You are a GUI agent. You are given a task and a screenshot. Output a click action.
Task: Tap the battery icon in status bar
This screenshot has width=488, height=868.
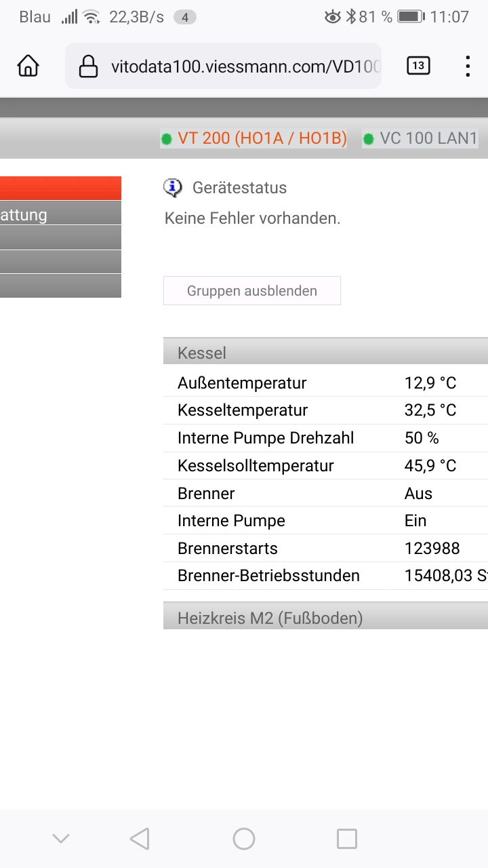(411, 17)
